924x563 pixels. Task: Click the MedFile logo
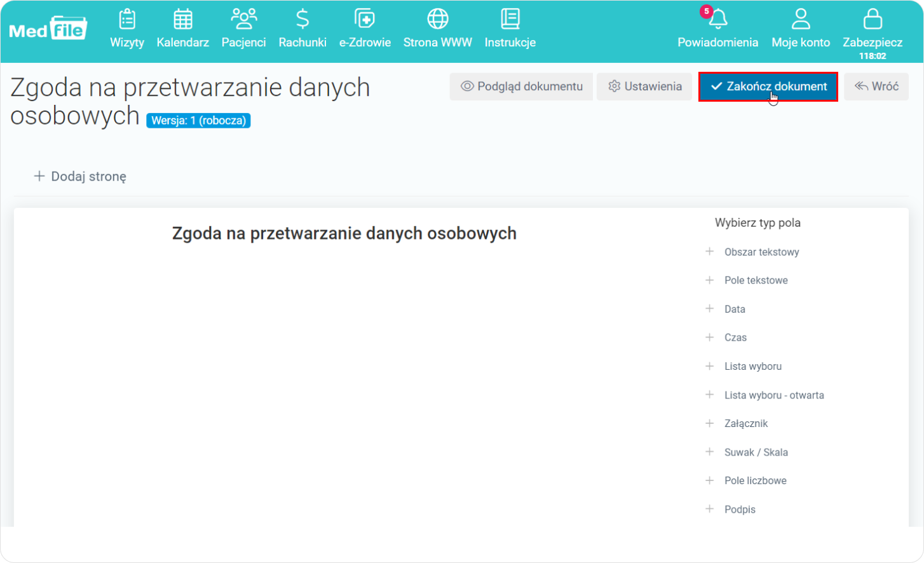[x=48, y=28]
